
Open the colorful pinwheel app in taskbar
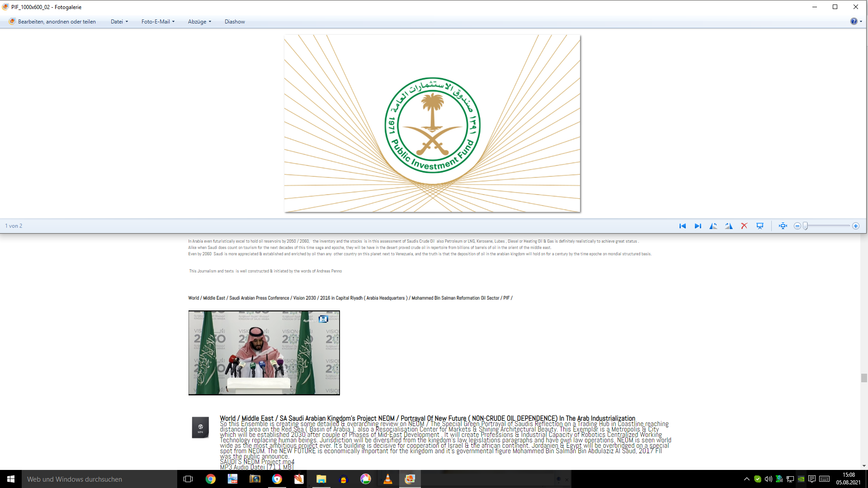(x=365, y=479)
